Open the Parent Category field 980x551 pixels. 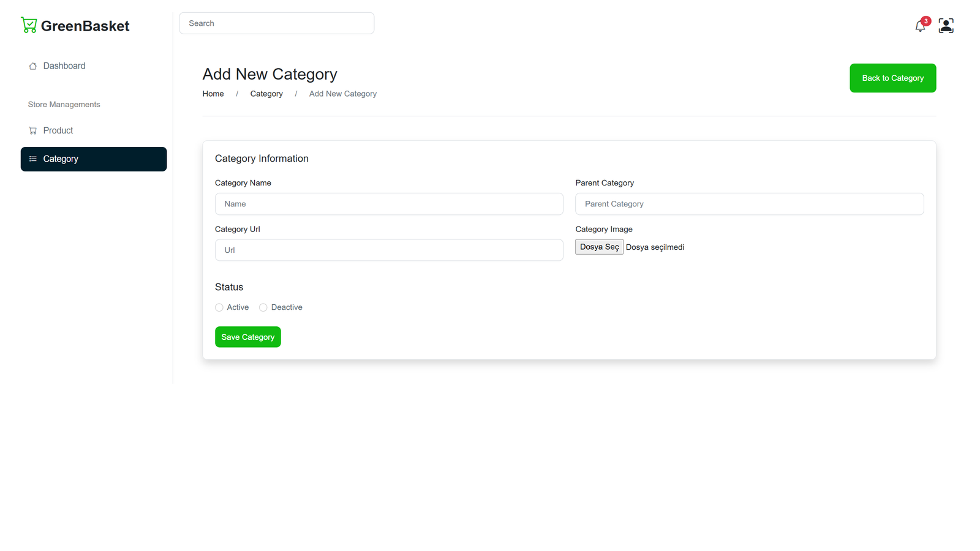(x=749, y=204)
